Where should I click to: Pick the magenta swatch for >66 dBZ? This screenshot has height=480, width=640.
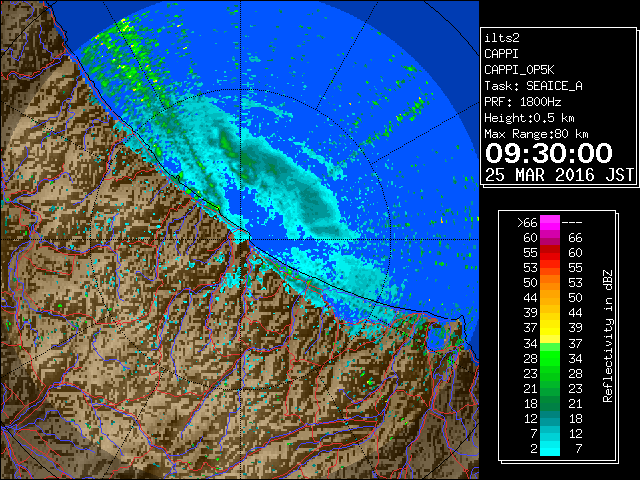click(x=550, y=223)
